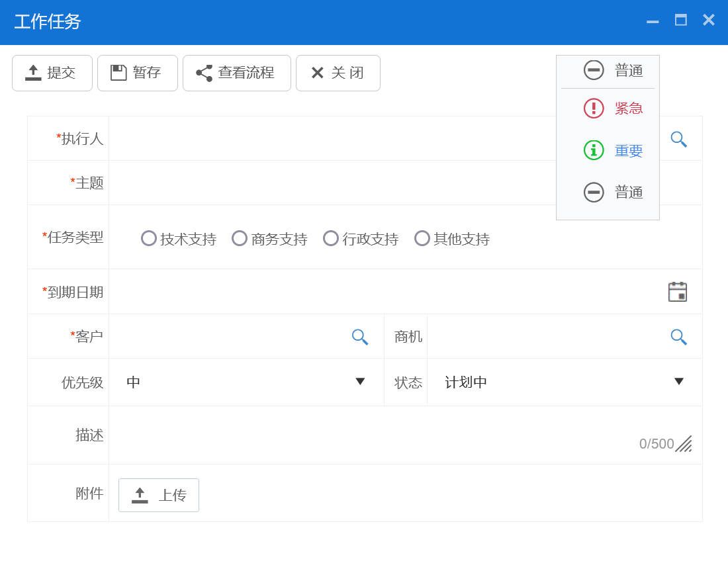Viewport: 728px width, 567px height.
Task: Select the 商务支持 radio option
Action: [240, 238]
